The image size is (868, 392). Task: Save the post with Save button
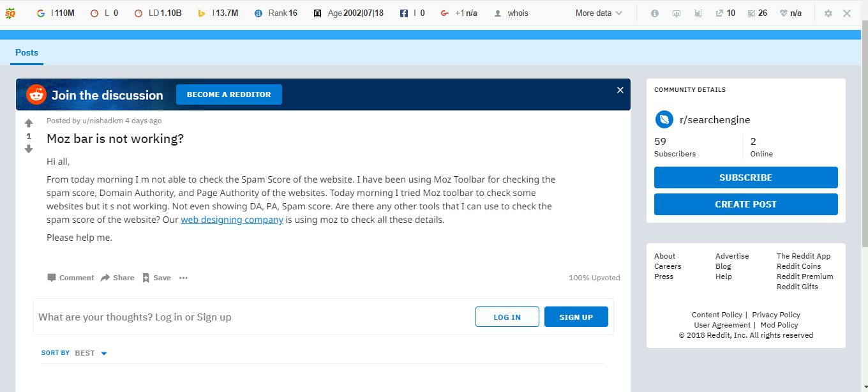[156, 278]
